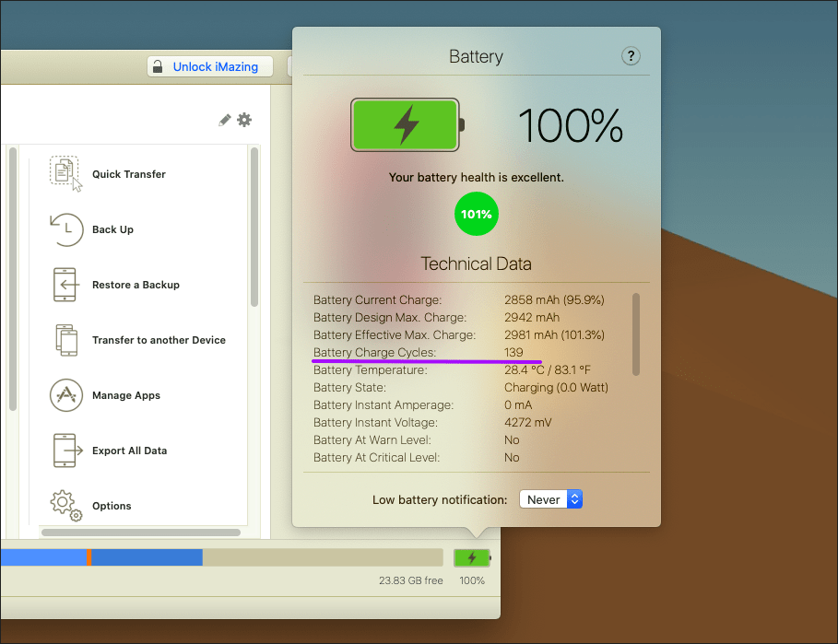Select the Transfer to another Device icon
The height and width of the screenshot is (644, 838).
(65, 340)
